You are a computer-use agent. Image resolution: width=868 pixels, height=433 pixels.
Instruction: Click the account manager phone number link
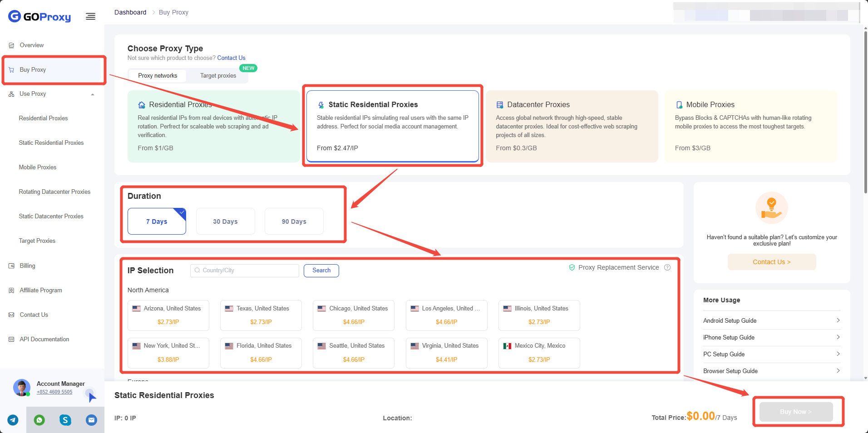(x=54, y=392)
